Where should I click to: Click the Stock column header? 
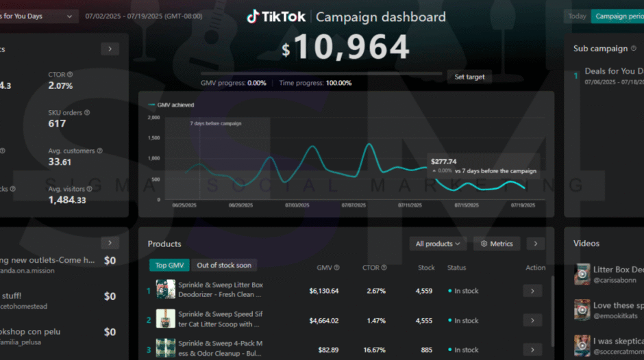[x=426, y=267]
